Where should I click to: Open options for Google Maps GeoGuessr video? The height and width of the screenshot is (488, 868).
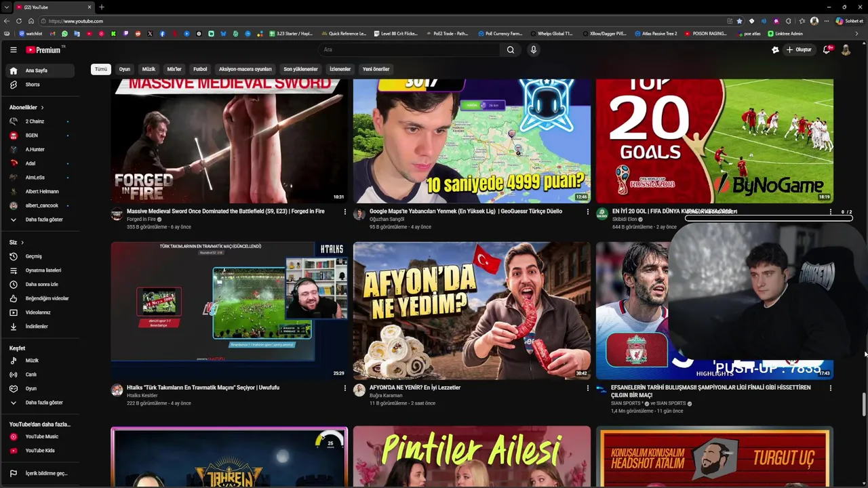588,212
